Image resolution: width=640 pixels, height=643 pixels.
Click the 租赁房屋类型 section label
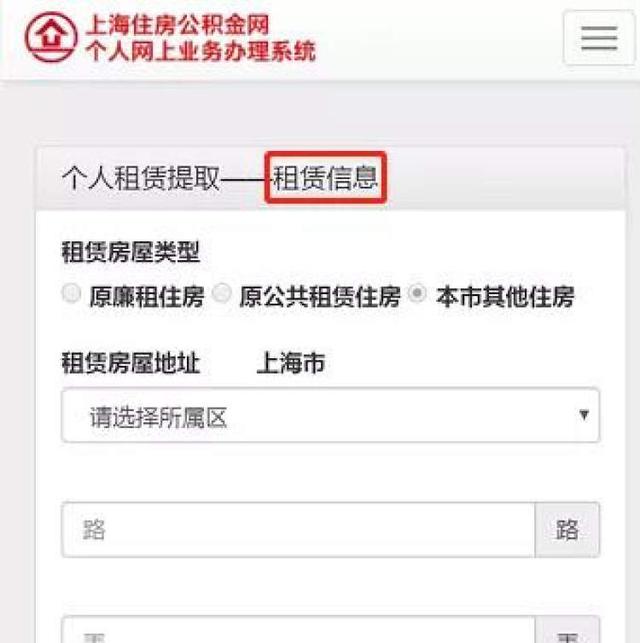[131, 252]
